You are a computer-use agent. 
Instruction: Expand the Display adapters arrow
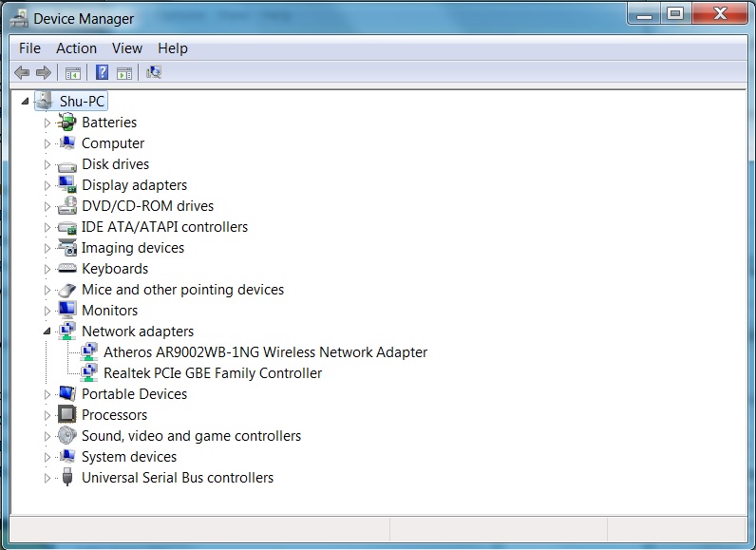click(47, 185)
